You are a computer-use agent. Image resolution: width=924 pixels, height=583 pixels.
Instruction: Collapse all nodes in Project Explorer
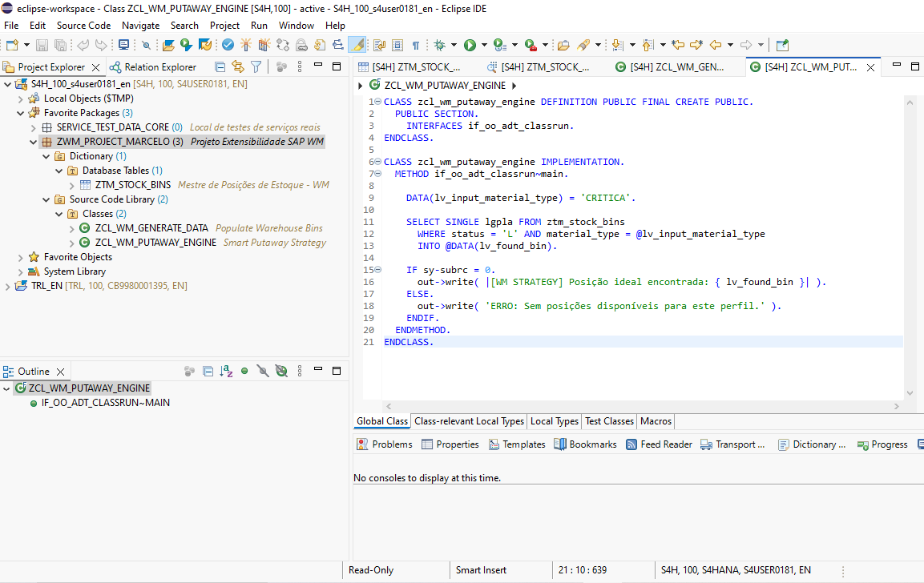(220, 66)
